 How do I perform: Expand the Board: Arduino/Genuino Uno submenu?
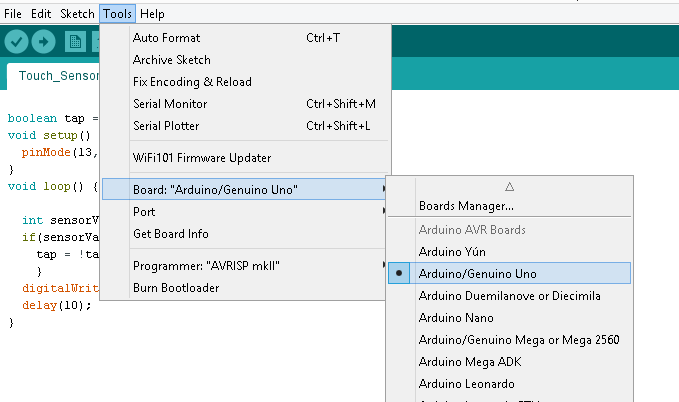point(244,190)
